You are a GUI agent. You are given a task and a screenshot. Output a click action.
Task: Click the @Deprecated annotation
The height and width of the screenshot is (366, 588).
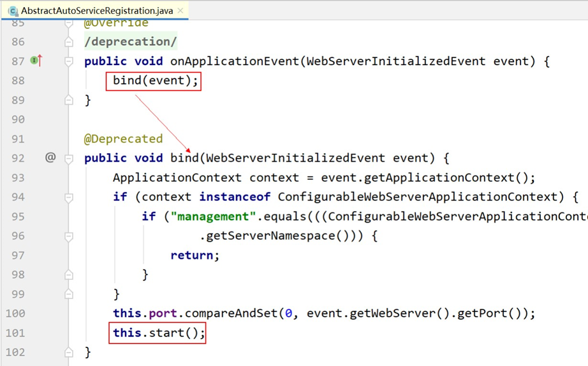(x=123, y=139)
